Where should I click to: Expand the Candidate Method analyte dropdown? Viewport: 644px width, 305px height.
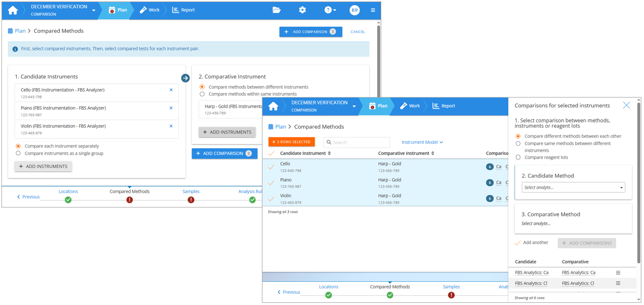(x=573, y=188)
